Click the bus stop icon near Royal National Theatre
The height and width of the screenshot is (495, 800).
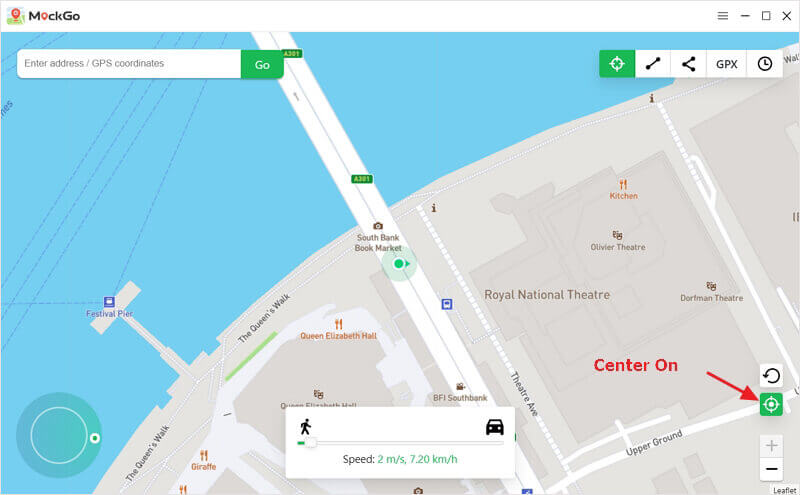(447, 304)
